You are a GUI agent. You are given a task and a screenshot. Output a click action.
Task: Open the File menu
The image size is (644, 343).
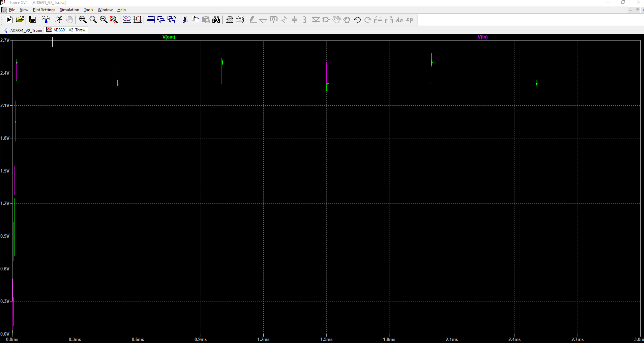12,10
